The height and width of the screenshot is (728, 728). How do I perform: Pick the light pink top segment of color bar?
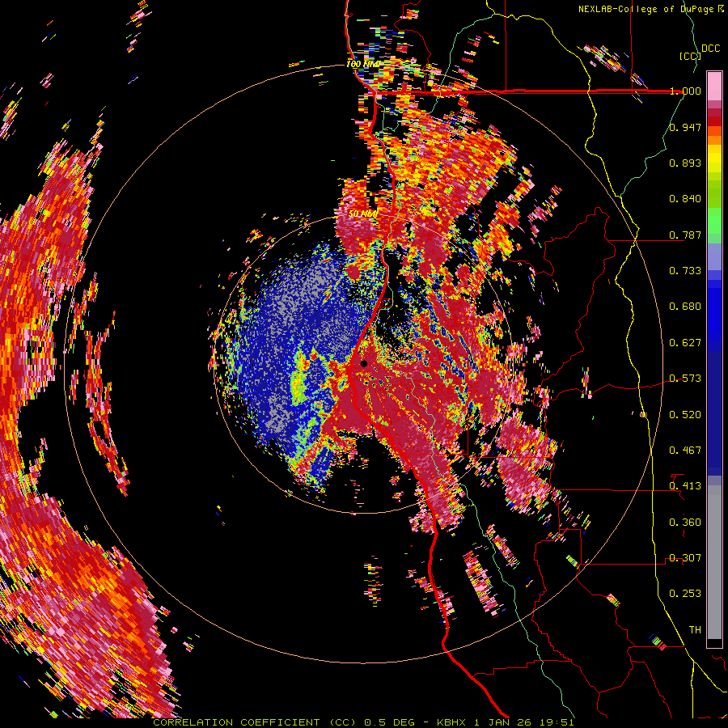(714, 86)
